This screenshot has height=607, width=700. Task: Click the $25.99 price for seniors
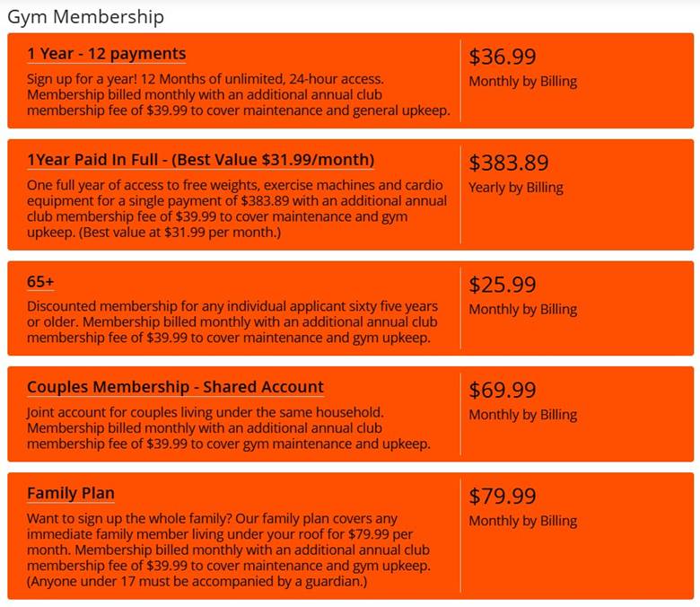click(503, 285)
